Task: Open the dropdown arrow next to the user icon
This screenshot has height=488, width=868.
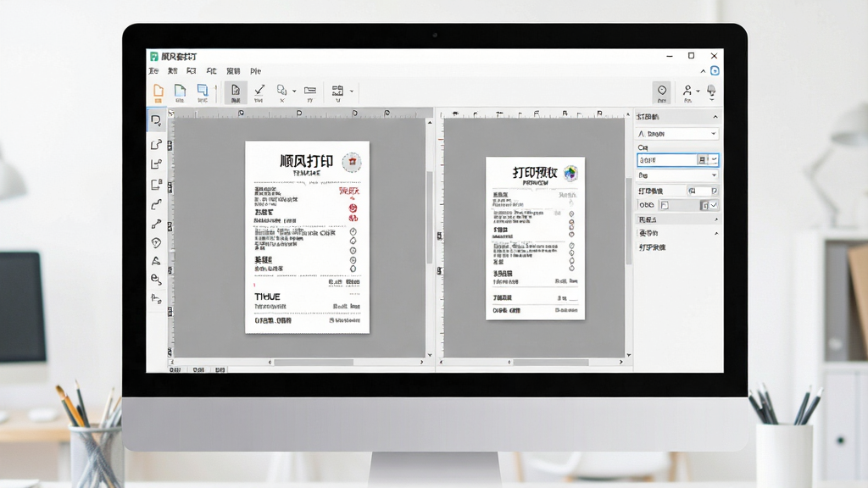Action: 698,91
